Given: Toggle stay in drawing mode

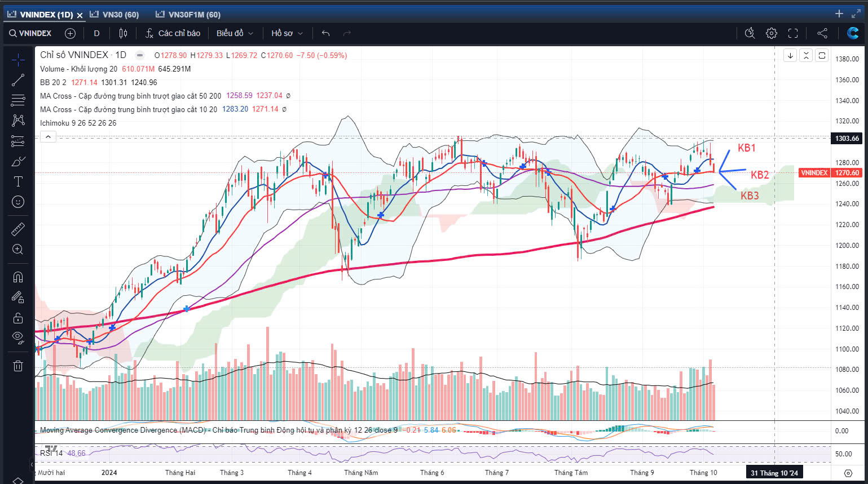Looking at the screenshot, I should 18,297.
